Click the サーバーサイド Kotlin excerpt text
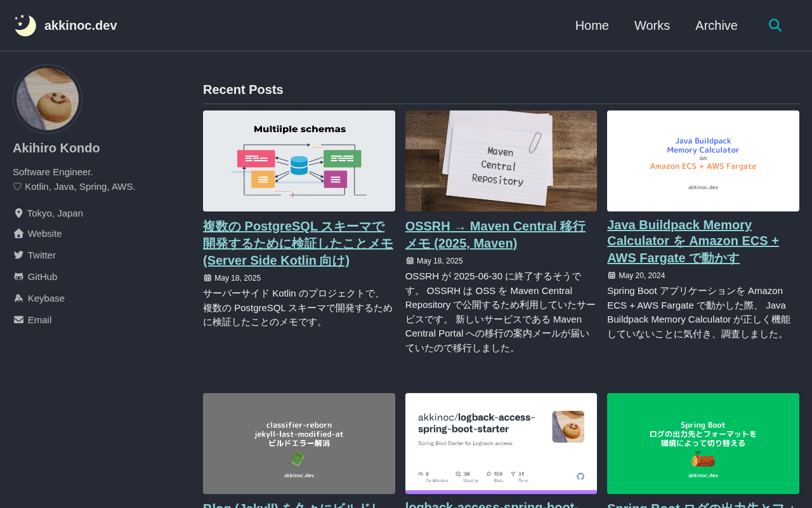 tap(298, 307)
